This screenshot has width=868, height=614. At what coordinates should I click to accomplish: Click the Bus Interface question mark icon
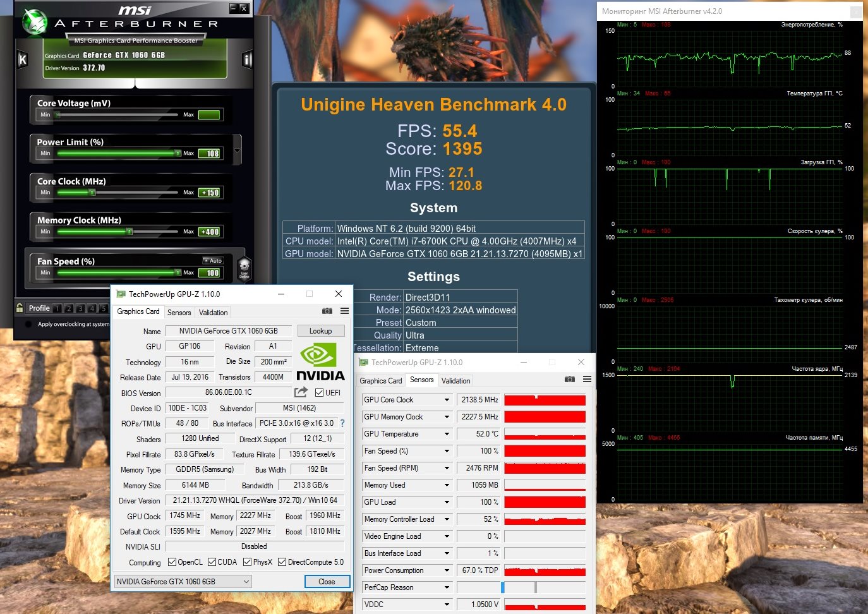(x=342, y=423)
